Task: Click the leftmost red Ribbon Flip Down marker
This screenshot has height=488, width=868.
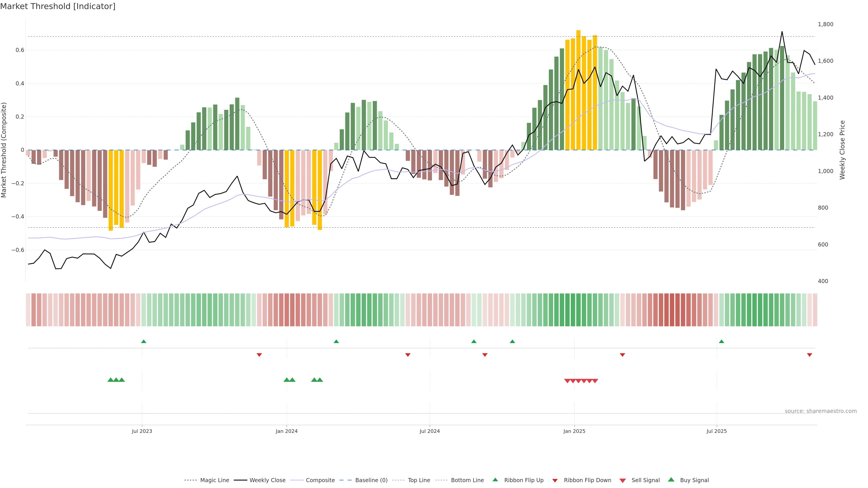Action: pyautogui.click(x=259, y=355)
